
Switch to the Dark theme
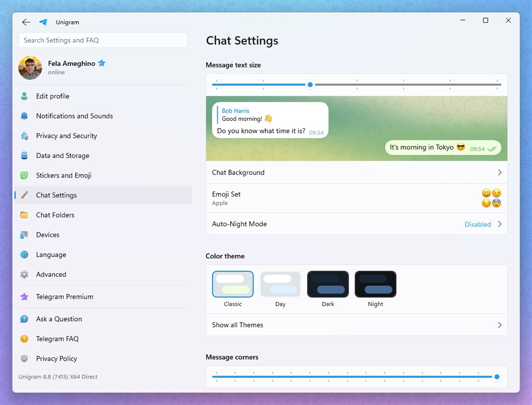(x=328, y=284)
